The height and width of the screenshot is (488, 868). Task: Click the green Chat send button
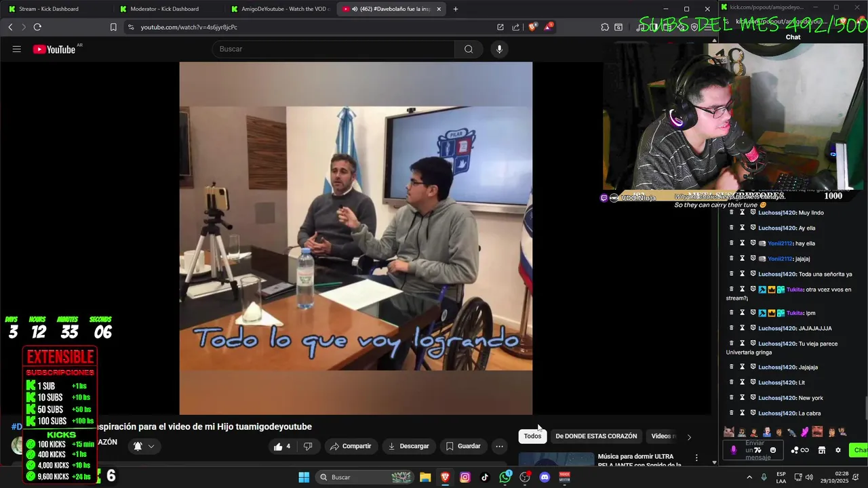pyautogui.click(x=860, y=450)
